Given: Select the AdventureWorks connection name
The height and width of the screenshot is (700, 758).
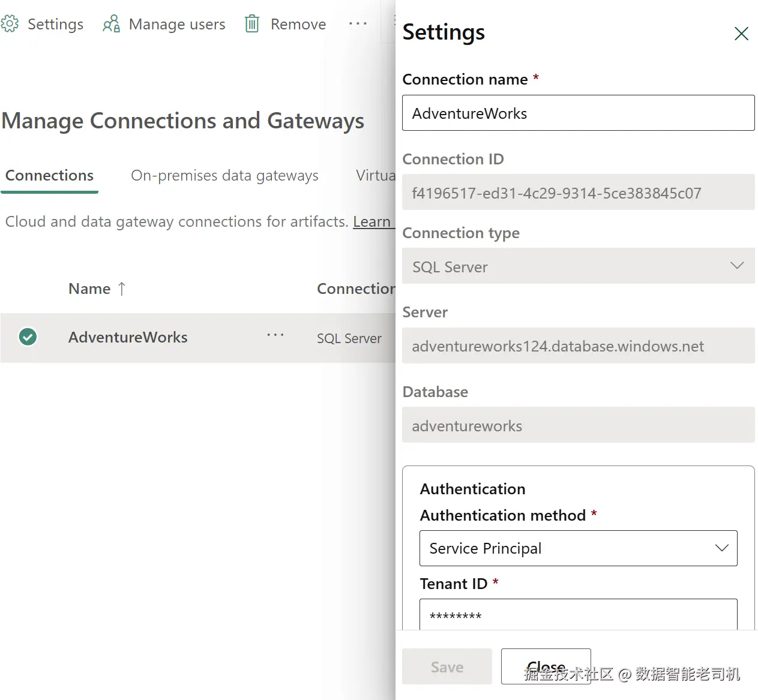Looking at the screenshot, I should (x=128, y=338).
